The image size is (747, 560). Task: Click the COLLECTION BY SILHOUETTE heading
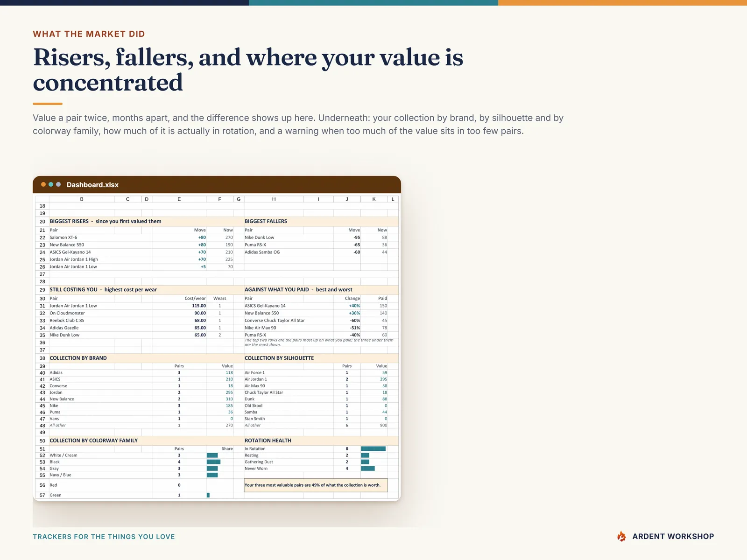(279, 358)
